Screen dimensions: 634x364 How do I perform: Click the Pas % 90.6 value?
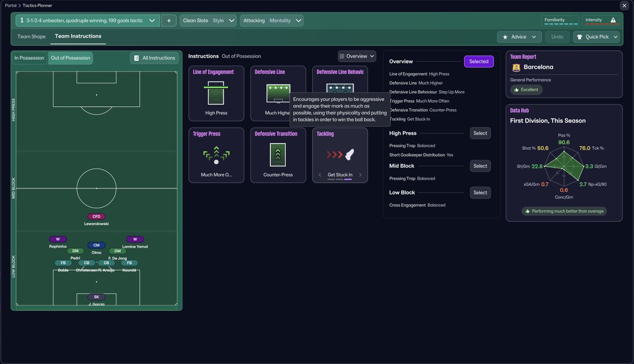pos(564,142)
